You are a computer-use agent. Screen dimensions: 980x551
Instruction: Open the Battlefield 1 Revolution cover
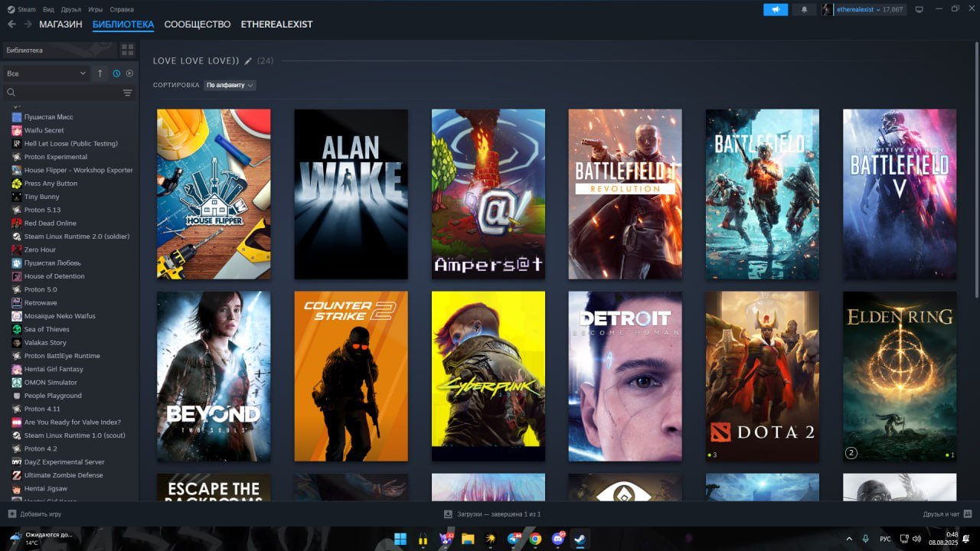click(x=625, y=194)
